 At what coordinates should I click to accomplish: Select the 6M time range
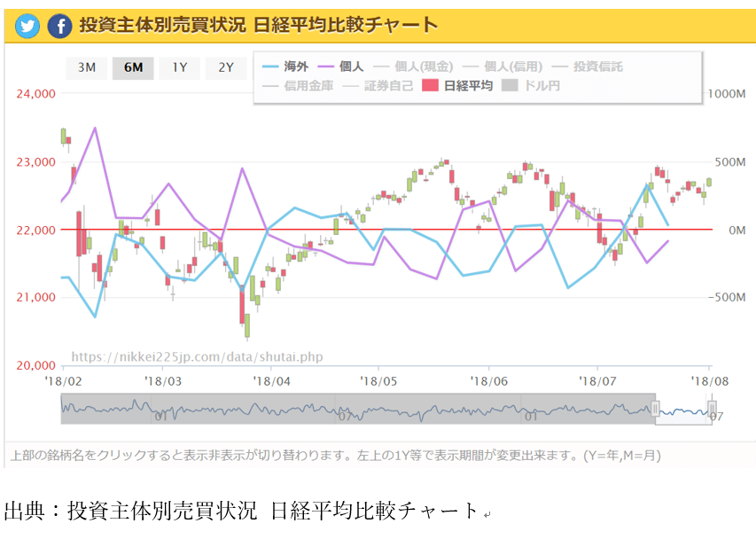tap(133, 67)
